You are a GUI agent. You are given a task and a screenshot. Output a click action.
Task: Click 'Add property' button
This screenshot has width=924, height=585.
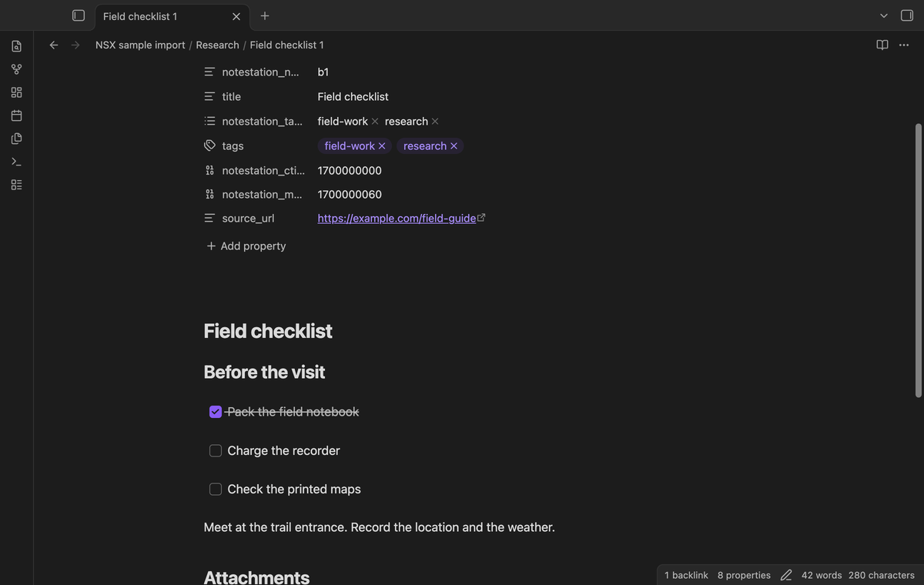coord(246,246)
